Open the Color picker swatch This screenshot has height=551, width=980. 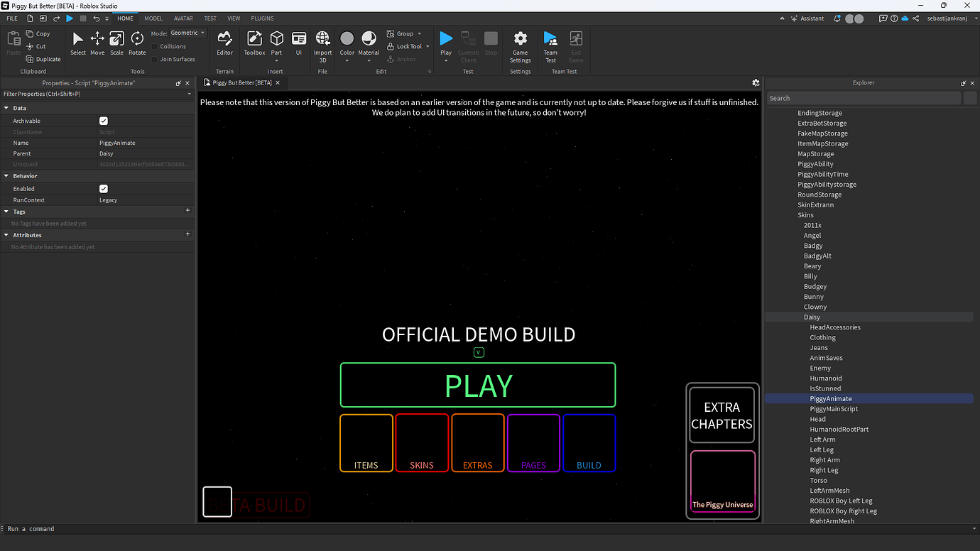(x=347, y=40)
